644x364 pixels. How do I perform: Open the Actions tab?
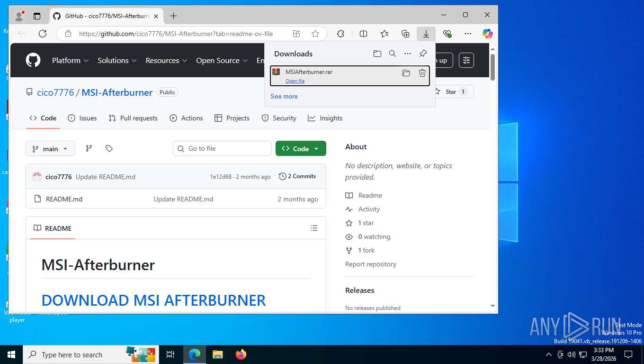[186, 118]
